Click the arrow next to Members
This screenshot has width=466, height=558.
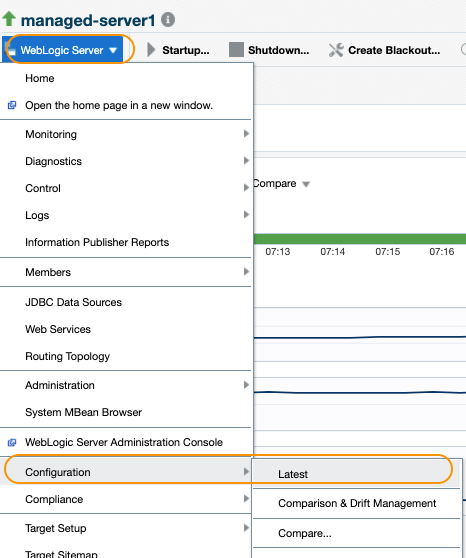[x=246, y=272]
